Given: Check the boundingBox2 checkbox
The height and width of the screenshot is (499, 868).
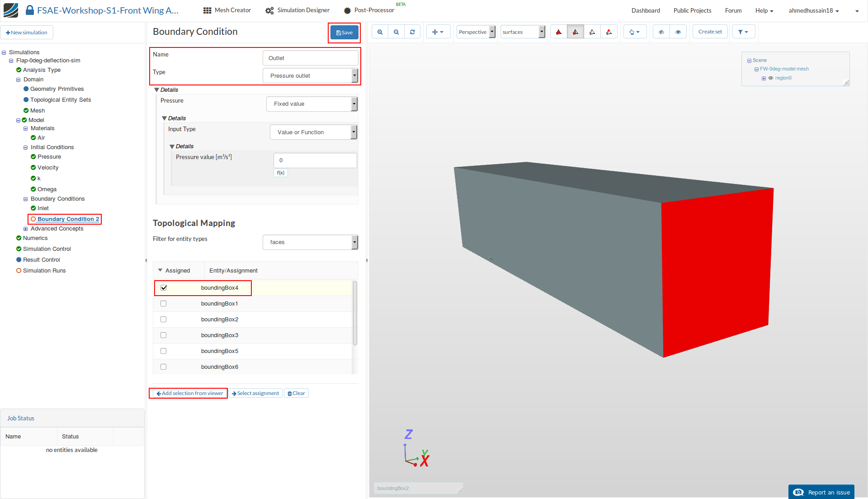Looking at the screenshot, I should click(164, 320).
